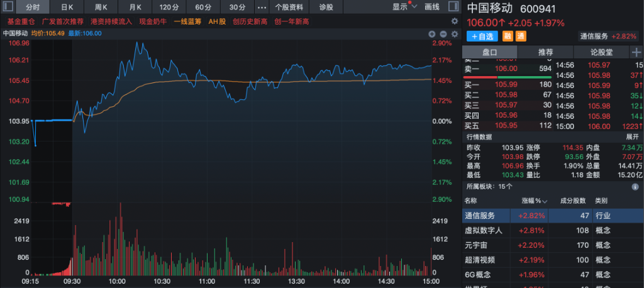Click the more periods ellipsis button
644x288 pixels.
coord(262,7)
